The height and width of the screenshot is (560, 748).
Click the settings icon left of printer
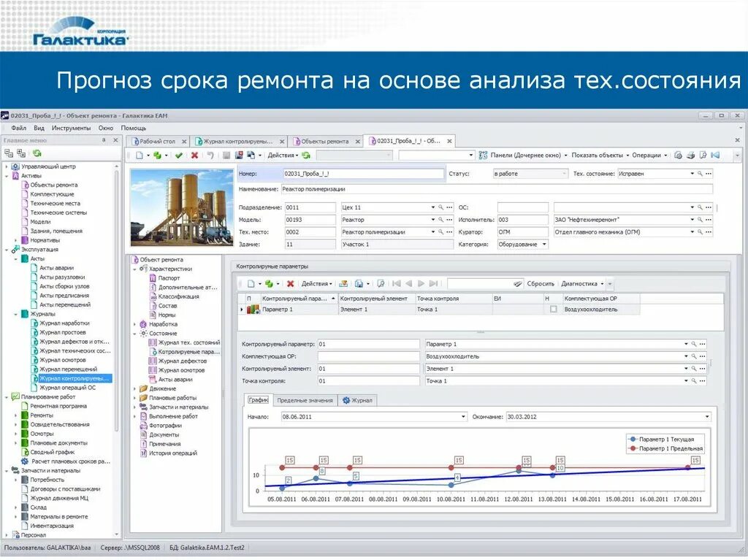(678, 156)
